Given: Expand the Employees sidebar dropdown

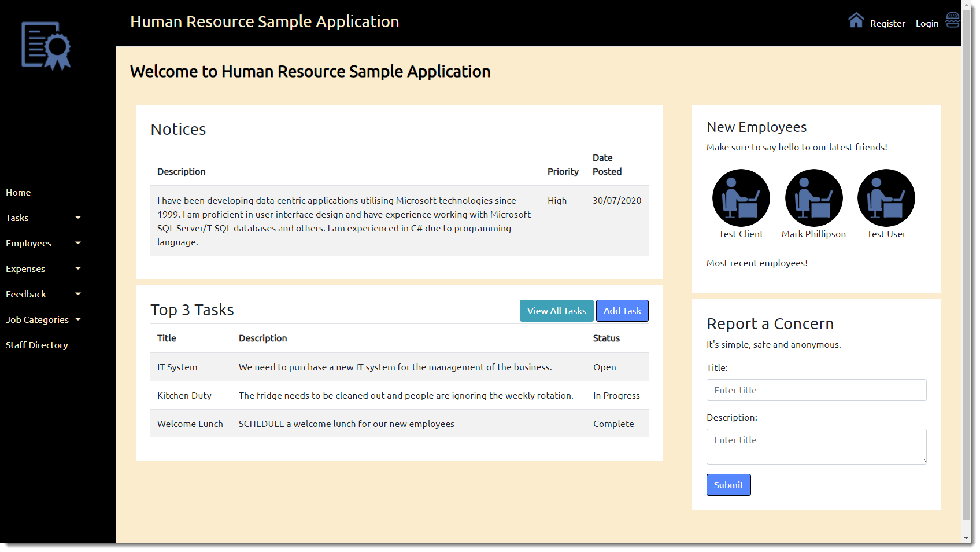Looking at the screenshot, I should (43, 243).
